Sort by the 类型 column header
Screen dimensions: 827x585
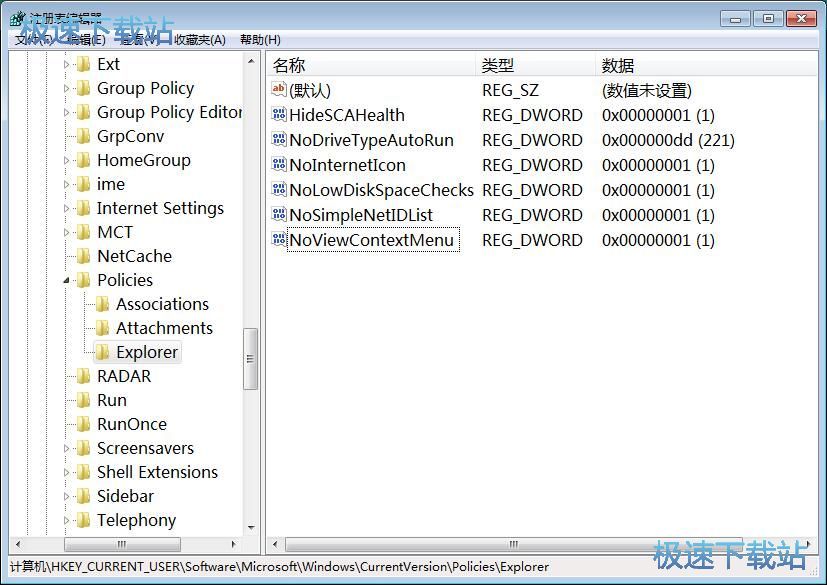(535, 65)
